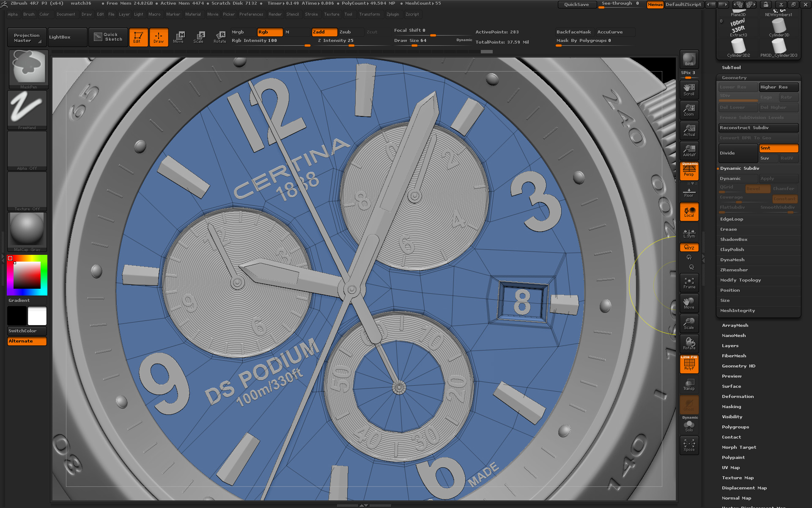Toggle the Zadd button
Screen dimensions: 812x508
pyautogui.click(x=324, y=32)
